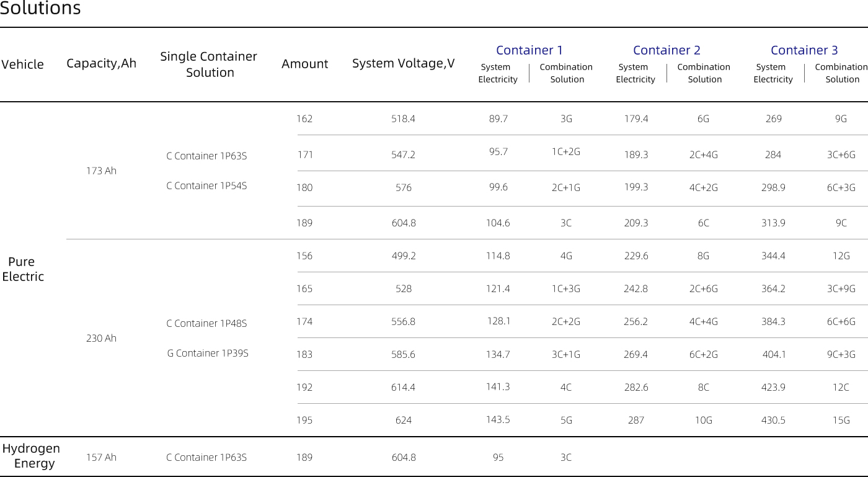
Task: Click the Solutions heading
Action: pos(40,9)
